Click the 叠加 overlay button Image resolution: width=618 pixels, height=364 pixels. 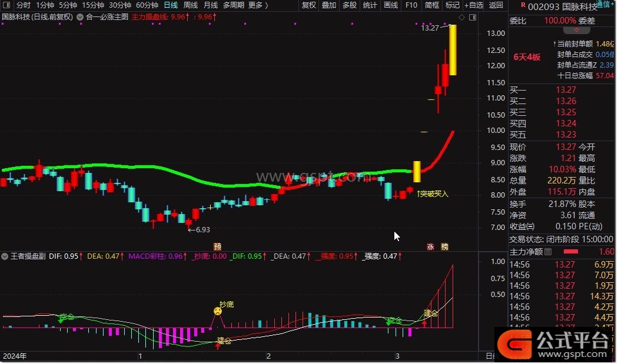[328, 5]
